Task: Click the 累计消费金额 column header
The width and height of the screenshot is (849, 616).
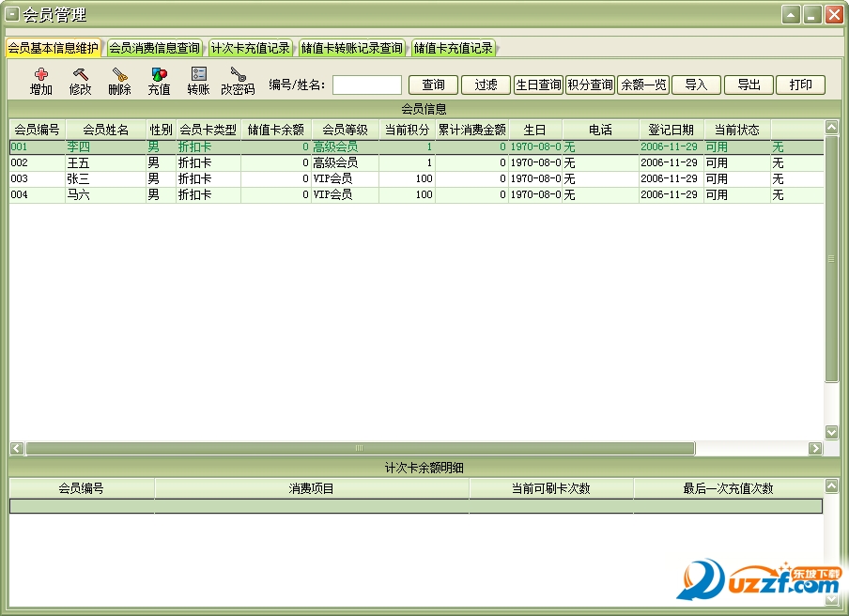Action: 471,130
